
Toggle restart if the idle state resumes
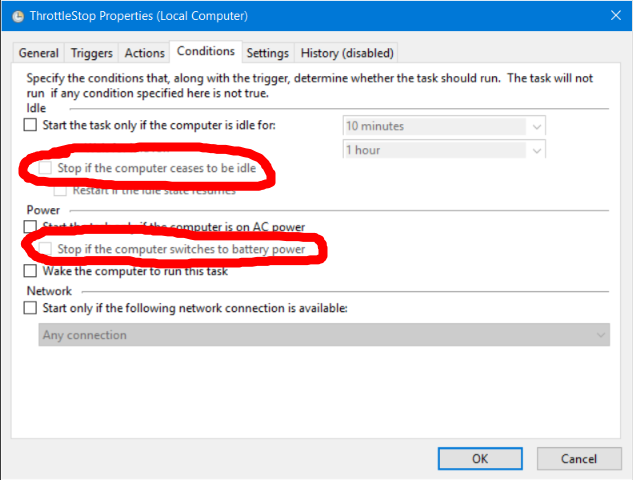point(60,190)
